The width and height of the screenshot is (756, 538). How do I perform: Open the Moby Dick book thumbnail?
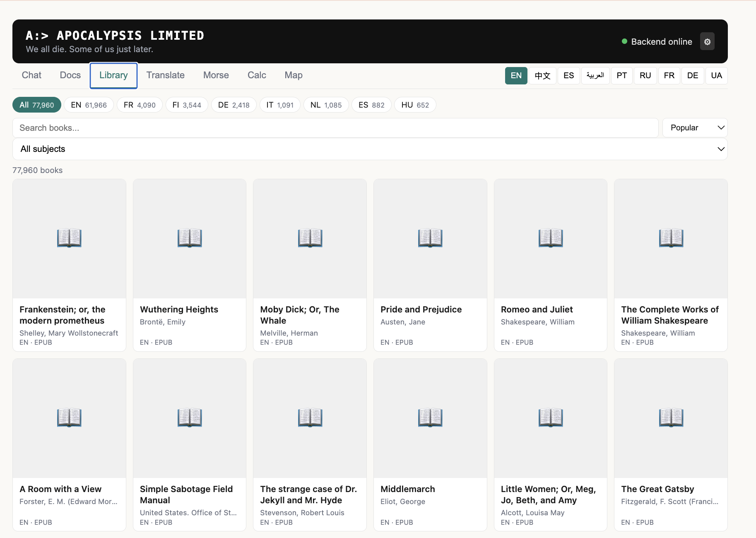click(x=309, y=238)
